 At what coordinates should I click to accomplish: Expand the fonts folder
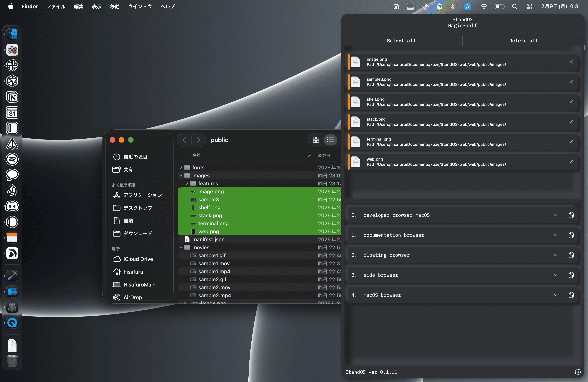(x=181, y=167)
